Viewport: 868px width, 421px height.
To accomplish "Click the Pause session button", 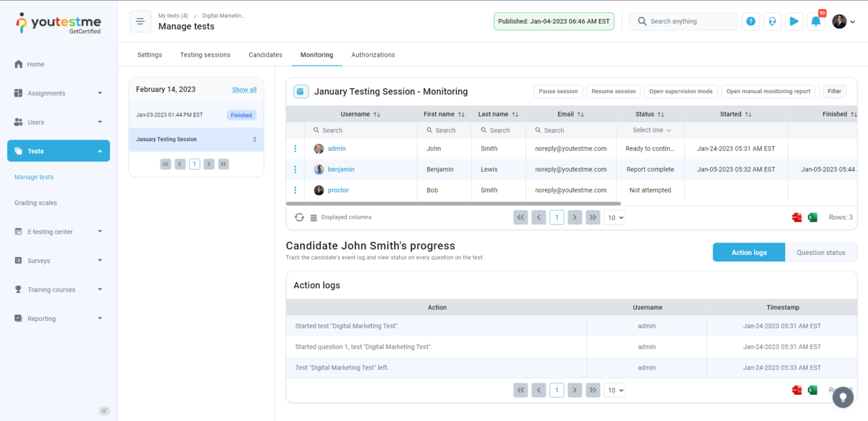I will pos(558,91).
